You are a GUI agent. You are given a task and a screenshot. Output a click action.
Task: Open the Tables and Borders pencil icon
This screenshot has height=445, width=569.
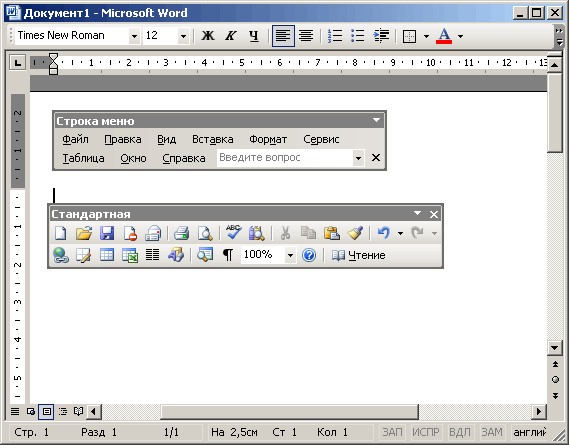84,255
